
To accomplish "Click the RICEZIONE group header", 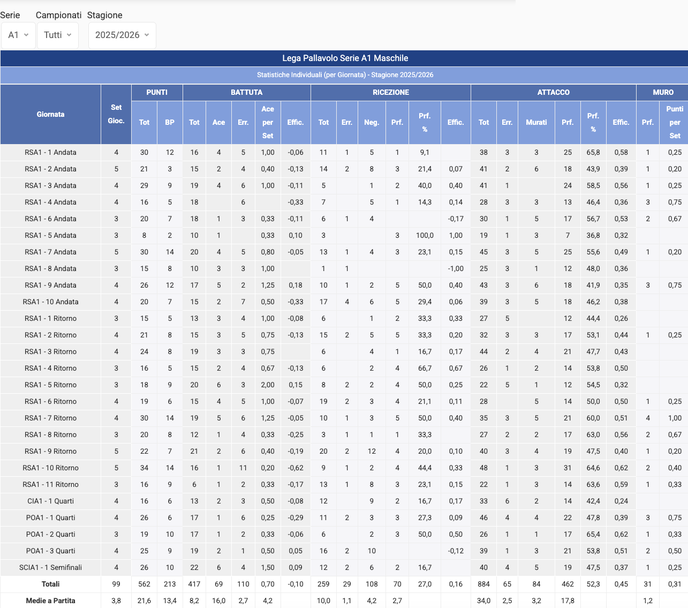I will [390, 92].
